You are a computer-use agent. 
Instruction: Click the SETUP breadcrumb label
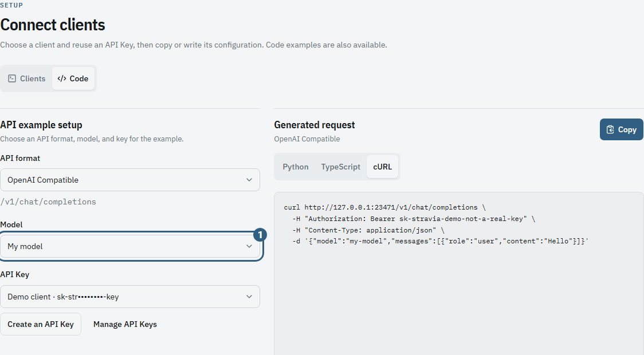click(x=11, y=5)
